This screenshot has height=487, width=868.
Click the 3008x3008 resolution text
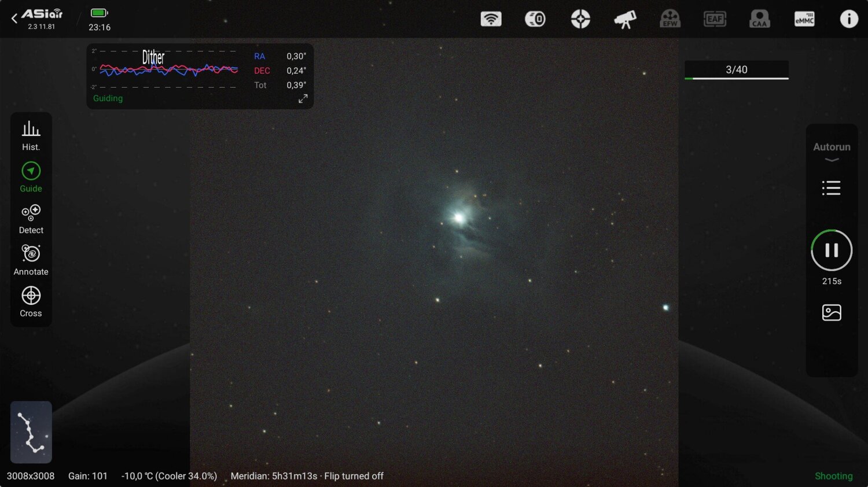tap(31, 476)
